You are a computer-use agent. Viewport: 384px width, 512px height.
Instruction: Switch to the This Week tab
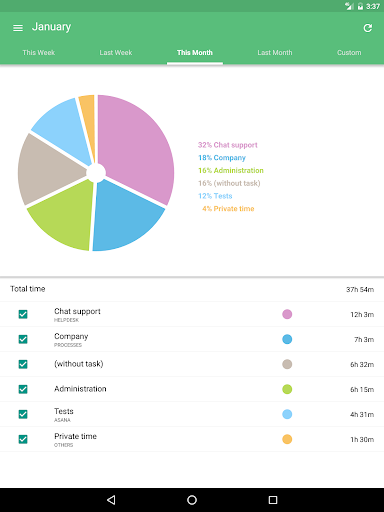(x=39, y=53)
